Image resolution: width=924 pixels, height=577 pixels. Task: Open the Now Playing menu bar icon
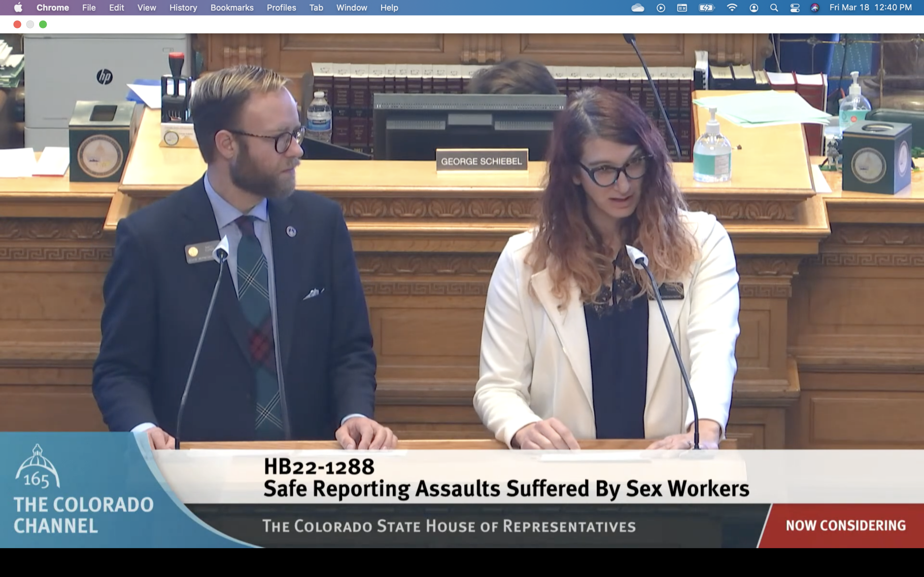tap(661, 8)
